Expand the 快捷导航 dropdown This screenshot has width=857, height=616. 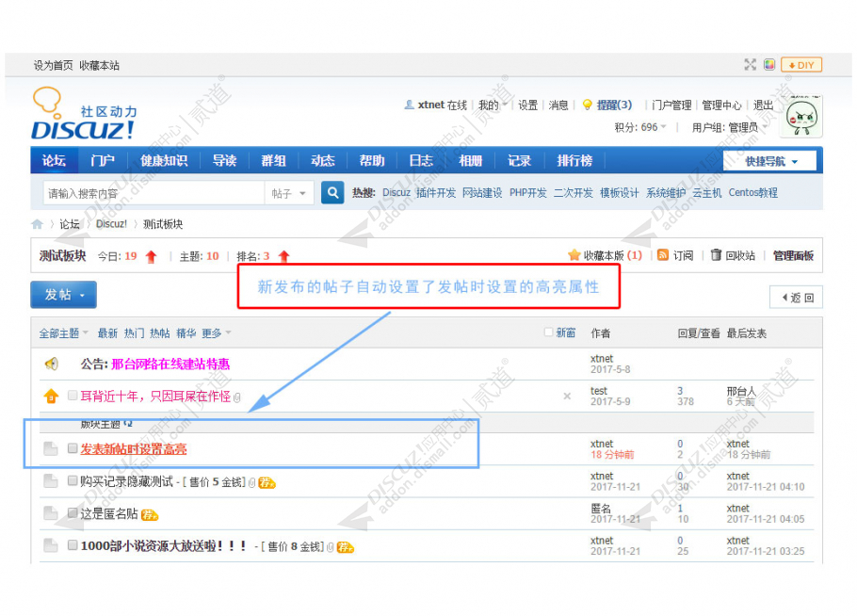pyautogui.click(x=769, y=161)
